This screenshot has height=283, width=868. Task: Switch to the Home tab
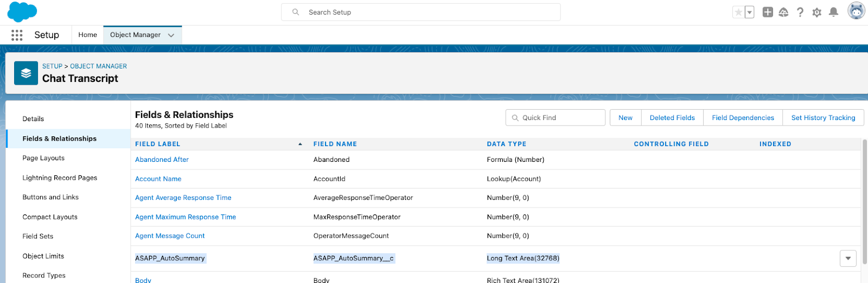[x=87, y=35]
